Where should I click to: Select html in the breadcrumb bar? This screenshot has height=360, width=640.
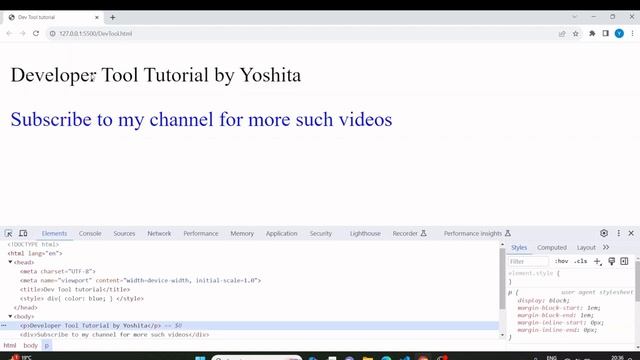[x=10, y=345]
